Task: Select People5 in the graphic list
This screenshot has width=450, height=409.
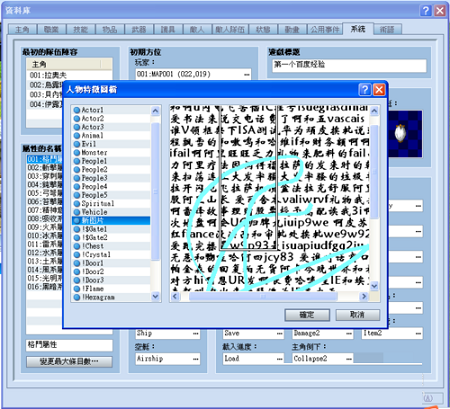Action: [111, 195]
